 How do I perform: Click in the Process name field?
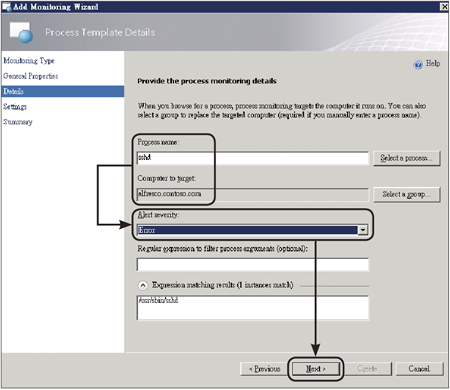click(x=253, y=158)
